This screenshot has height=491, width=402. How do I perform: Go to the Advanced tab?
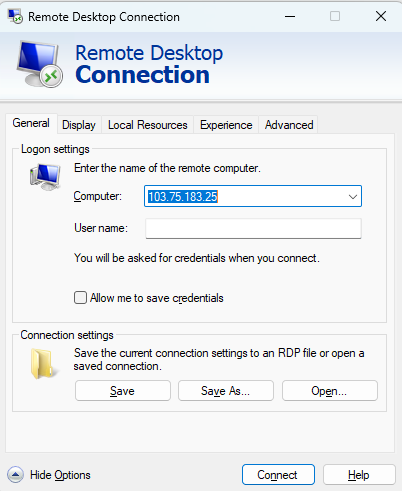(289, 125)
